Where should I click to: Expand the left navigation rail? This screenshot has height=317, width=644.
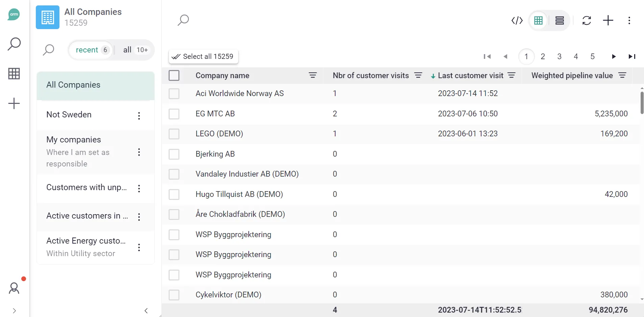14,311
